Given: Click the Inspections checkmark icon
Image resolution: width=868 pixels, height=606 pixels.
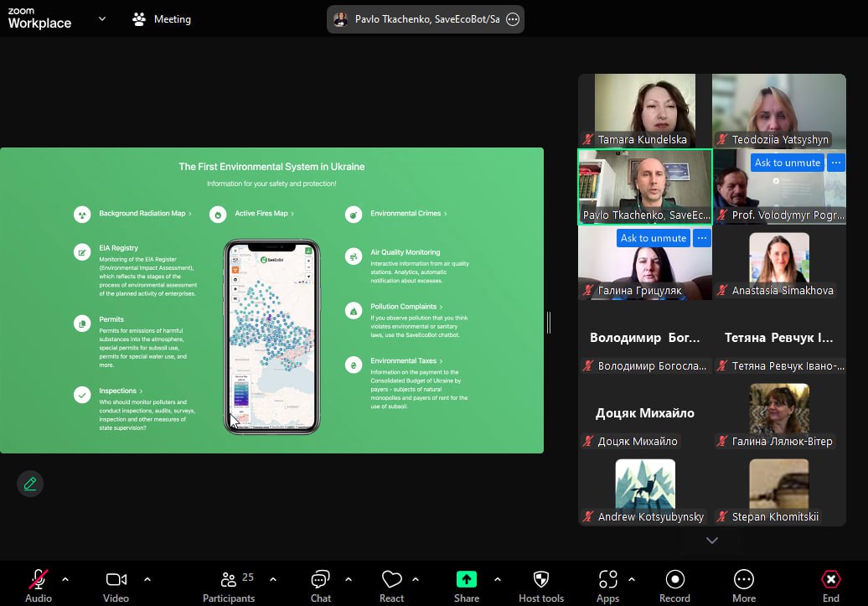Looking at the screenshot, I should coord(82,395).
